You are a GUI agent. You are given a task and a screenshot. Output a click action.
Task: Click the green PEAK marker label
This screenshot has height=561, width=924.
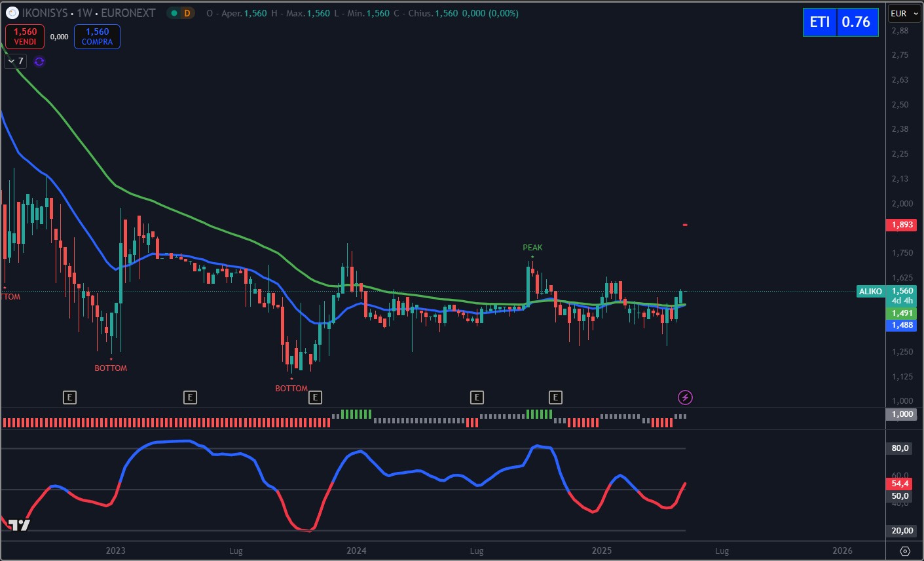[x=532, y=248]
